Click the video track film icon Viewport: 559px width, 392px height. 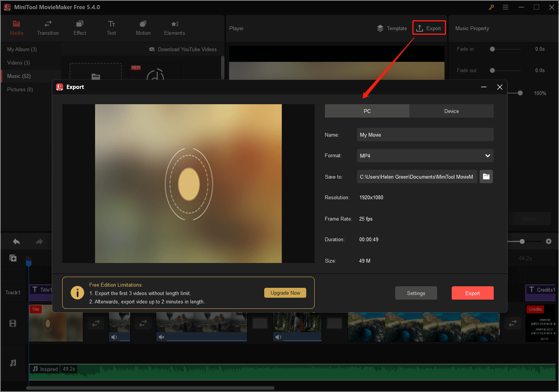point(13,324)
